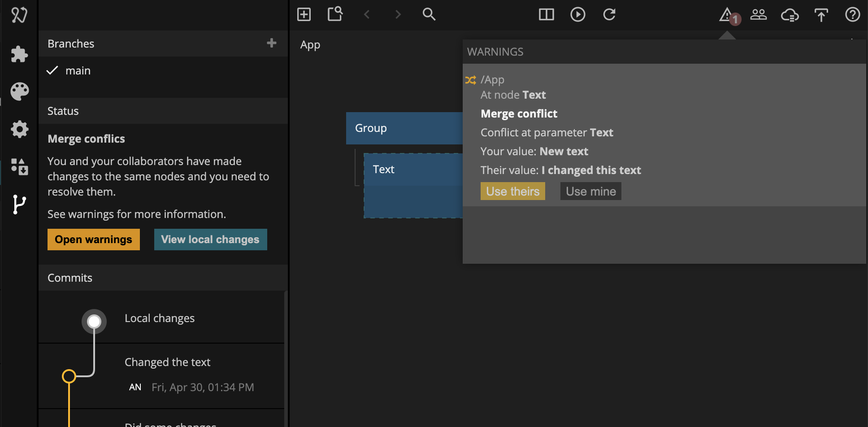Open the shapes and download modules panel
Image resolution: width=868 pixels, height=427 pixels.
point(19,166)
